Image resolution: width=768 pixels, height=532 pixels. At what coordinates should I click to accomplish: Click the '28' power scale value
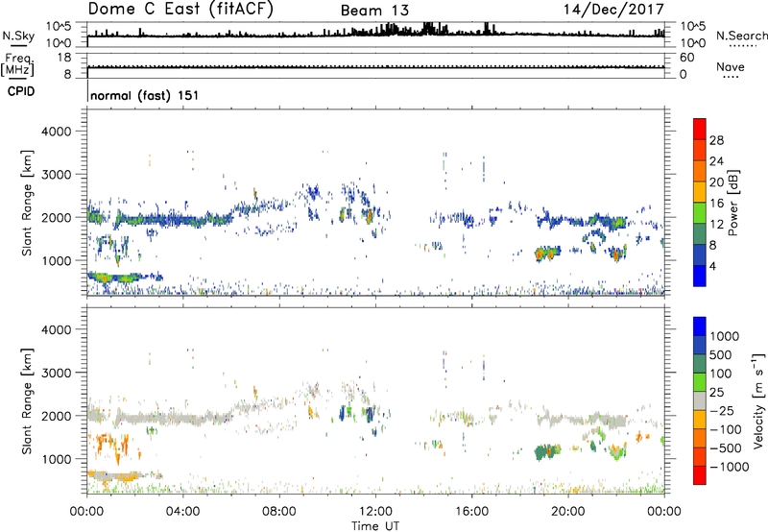tap(716, 140)
